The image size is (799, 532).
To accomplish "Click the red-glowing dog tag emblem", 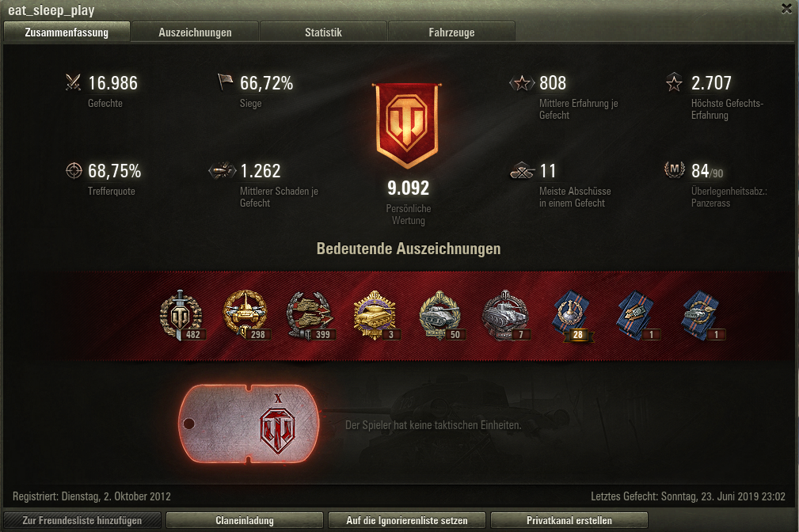I will pos(249,424).
